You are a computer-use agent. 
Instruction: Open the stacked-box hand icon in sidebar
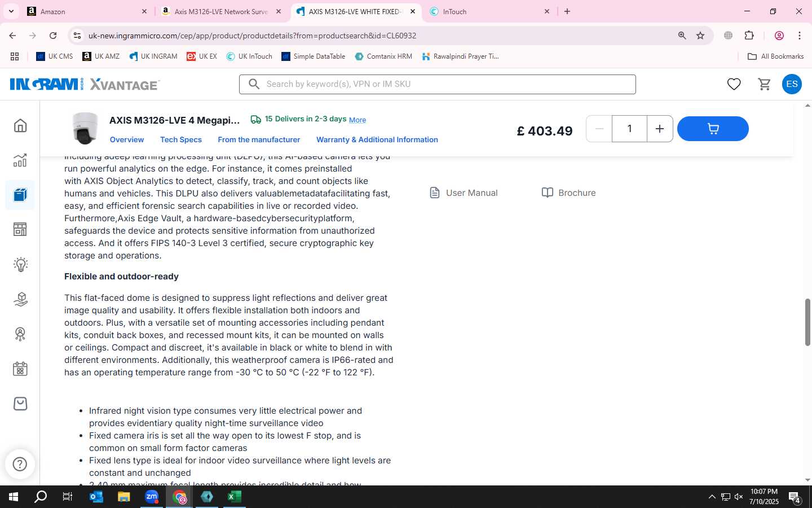click(20, 299)
